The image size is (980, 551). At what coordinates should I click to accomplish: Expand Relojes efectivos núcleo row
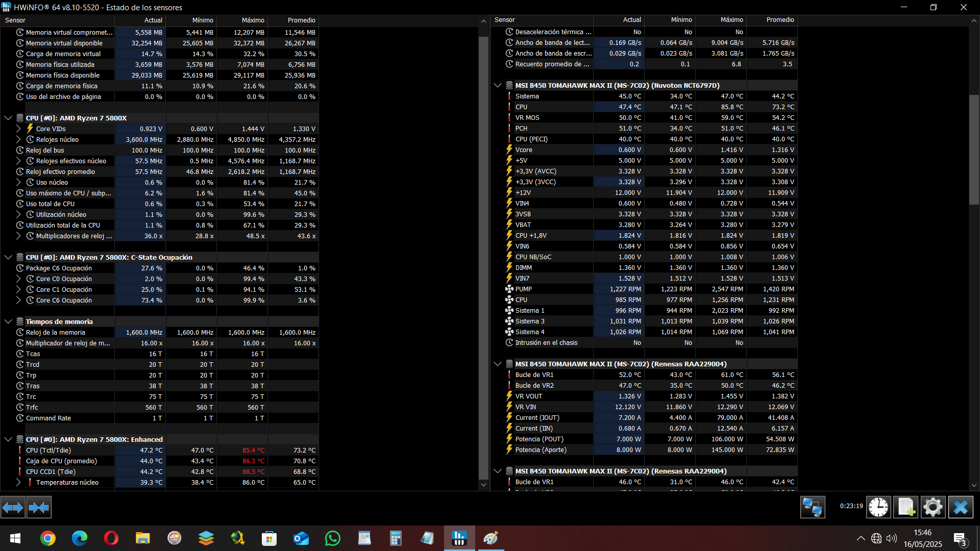[18, 161]
